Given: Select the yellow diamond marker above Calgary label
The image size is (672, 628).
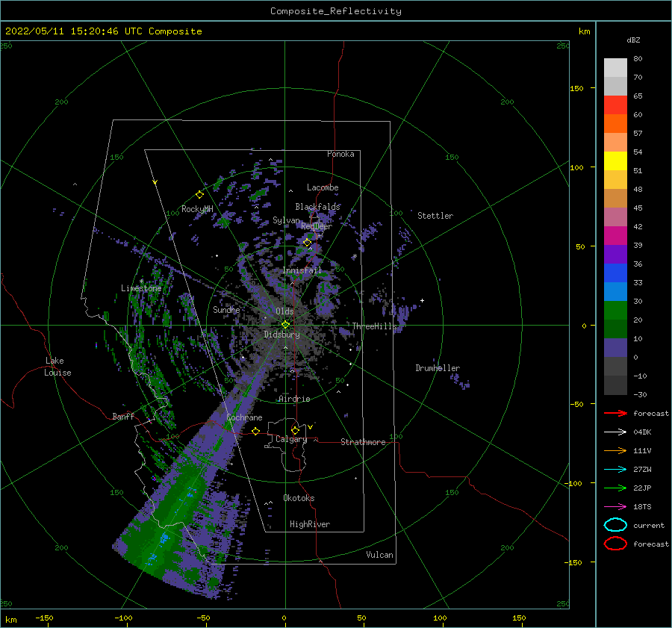Looking at the screenshot, I should [295, 430].
